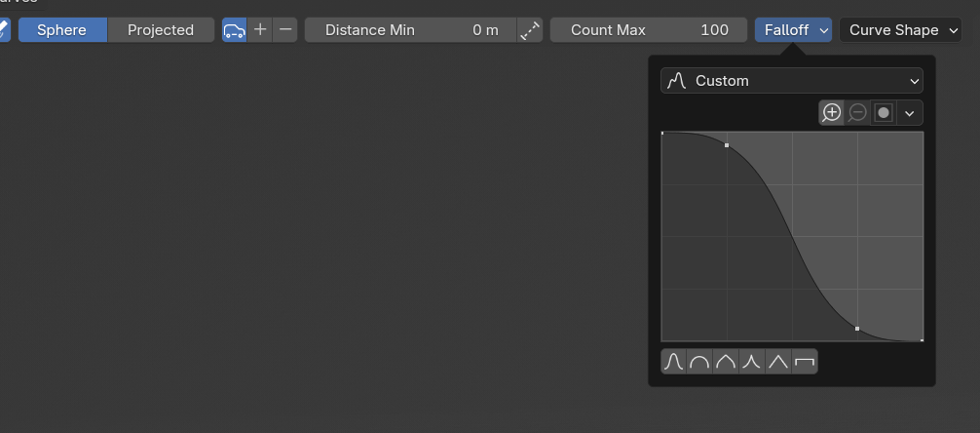
Task: Click the minus remove mode icon
Action: coord(285,30)
